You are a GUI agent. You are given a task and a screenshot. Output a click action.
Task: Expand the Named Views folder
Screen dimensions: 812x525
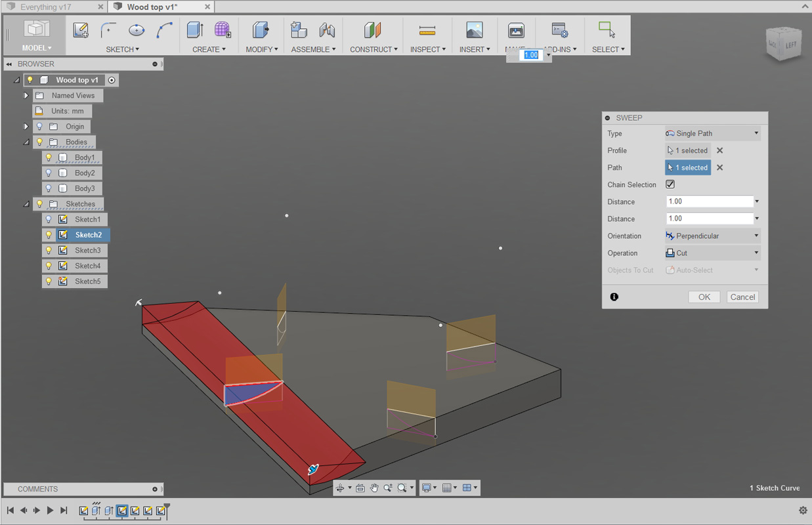point(26,96)
